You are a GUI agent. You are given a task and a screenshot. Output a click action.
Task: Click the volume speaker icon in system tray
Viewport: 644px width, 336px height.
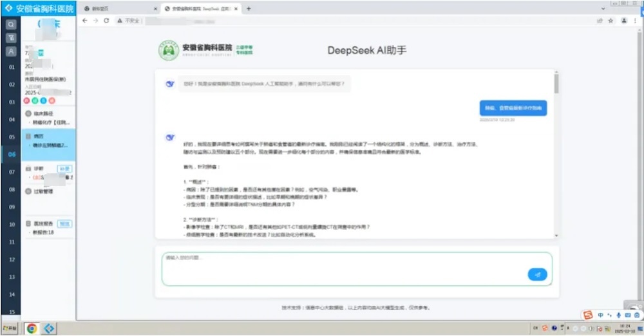click(591, 329)
